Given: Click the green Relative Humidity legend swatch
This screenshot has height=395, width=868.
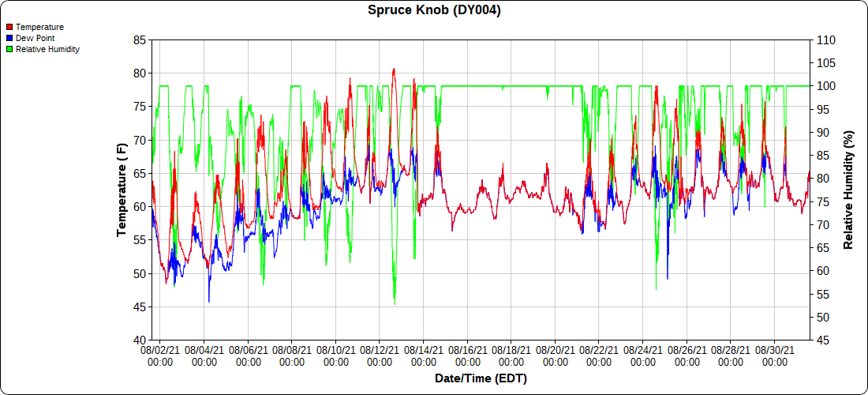Looking at the screenshot, I should tap(9, 49).
